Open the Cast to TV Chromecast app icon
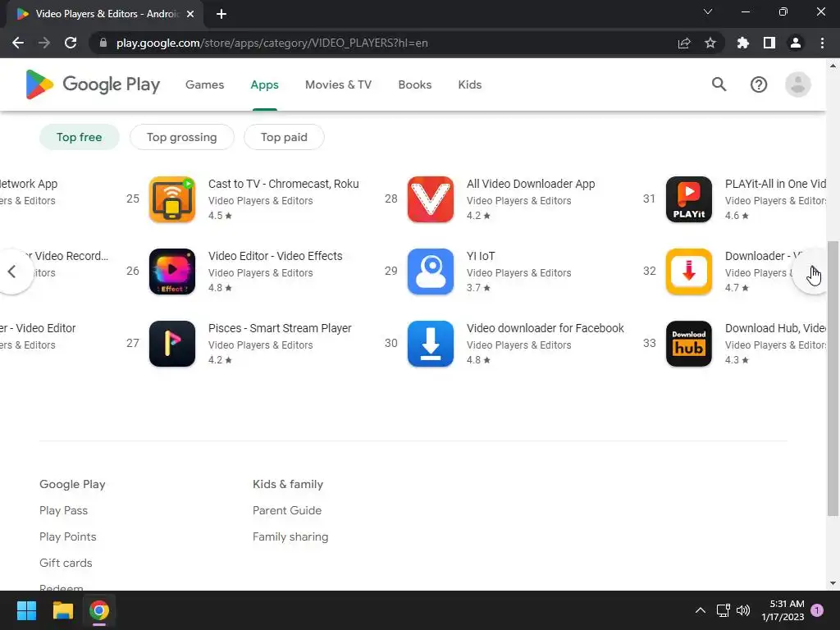The height and width of the screenshot is (630, 840). tap(172, 199)
